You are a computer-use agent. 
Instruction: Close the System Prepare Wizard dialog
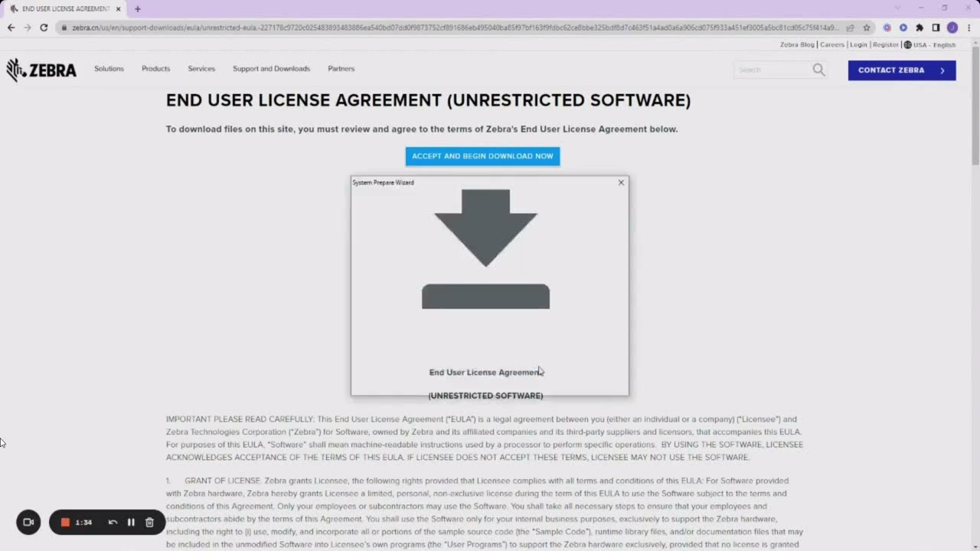[621, 182]
